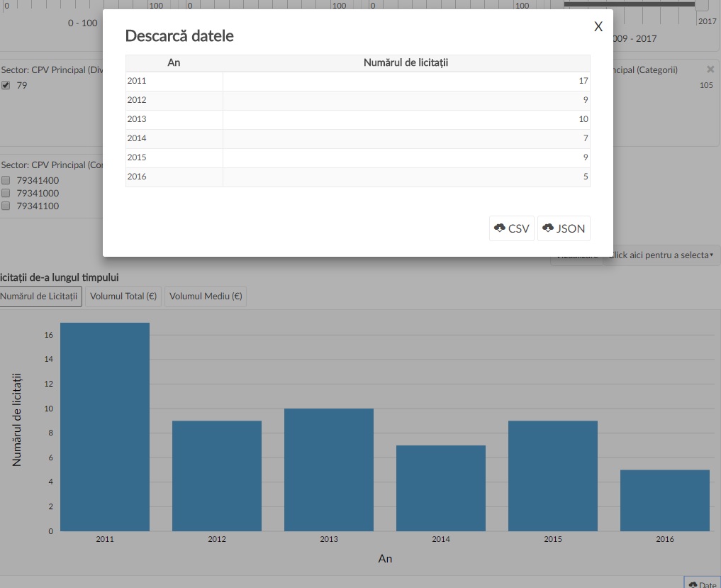Click the 2016 bar in the chart
This screenshot has height=588, width=721.
(664, 500)
